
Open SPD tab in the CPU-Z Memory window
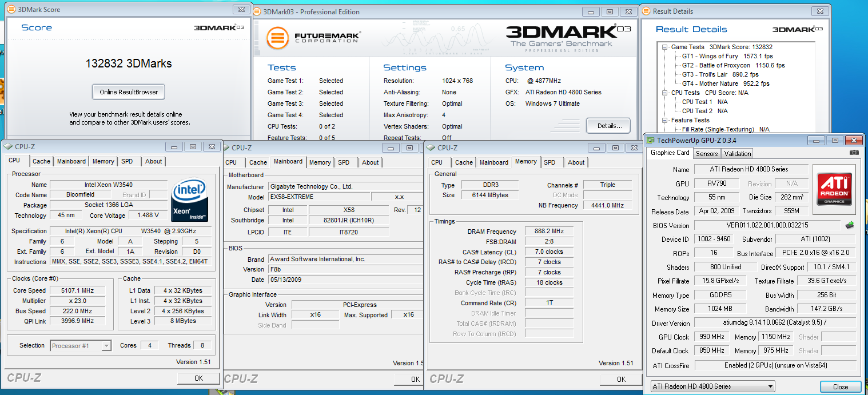pos(550,162)
